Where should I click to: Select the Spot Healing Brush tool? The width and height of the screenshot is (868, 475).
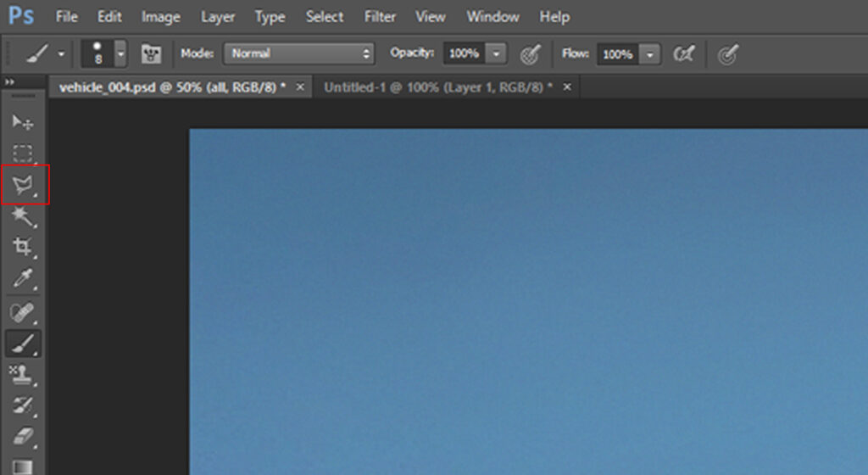(x=23, y=311)
